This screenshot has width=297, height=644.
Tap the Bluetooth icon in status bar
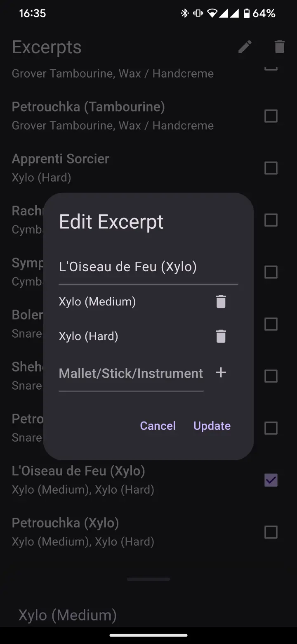click(x=184, y=13)
